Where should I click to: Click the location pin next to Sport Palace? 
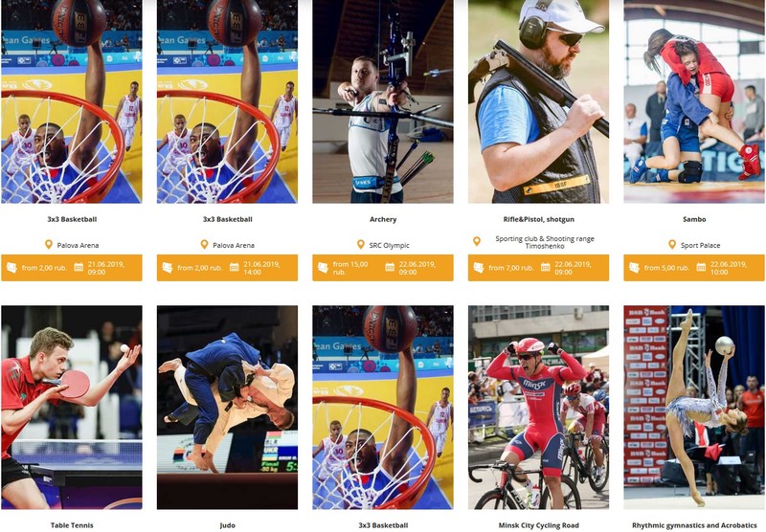click(x=672, y=245)
